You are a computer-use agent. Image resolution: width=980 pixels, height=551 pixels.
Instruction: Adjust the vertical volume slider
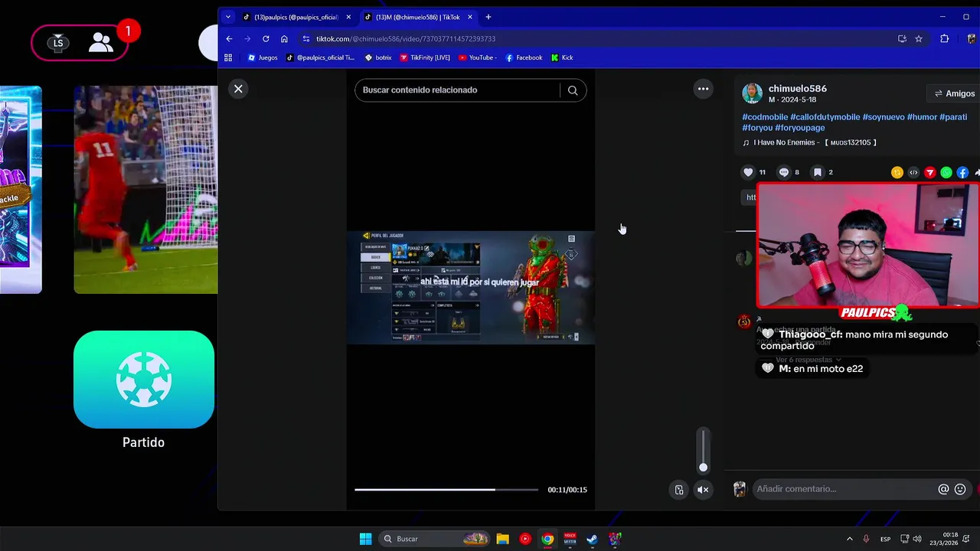tap(703, 451)
